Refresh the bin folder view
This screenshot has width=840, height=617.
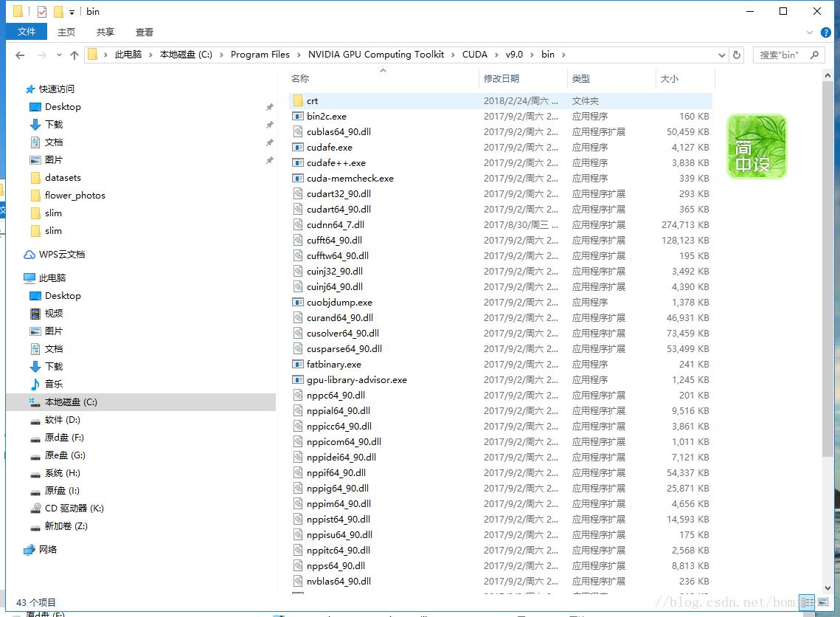coord(737,55)
